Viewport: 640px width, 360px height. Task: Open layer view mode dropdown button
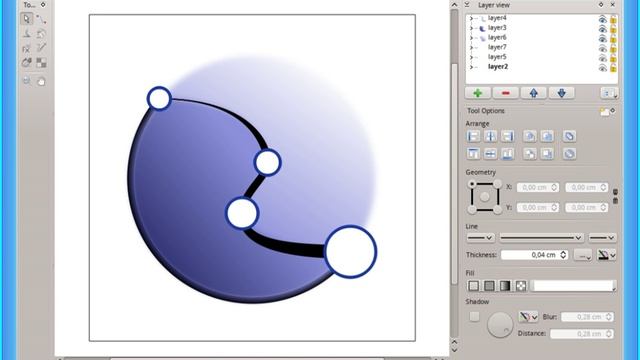click(609, 93)
